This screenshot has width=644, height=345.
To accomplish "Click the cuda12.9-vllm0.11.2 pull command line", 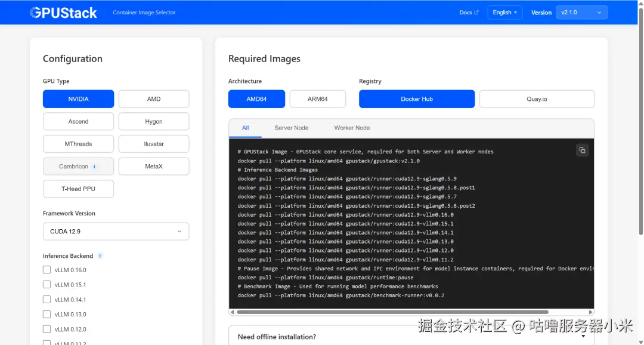I will tap(345, 260).
